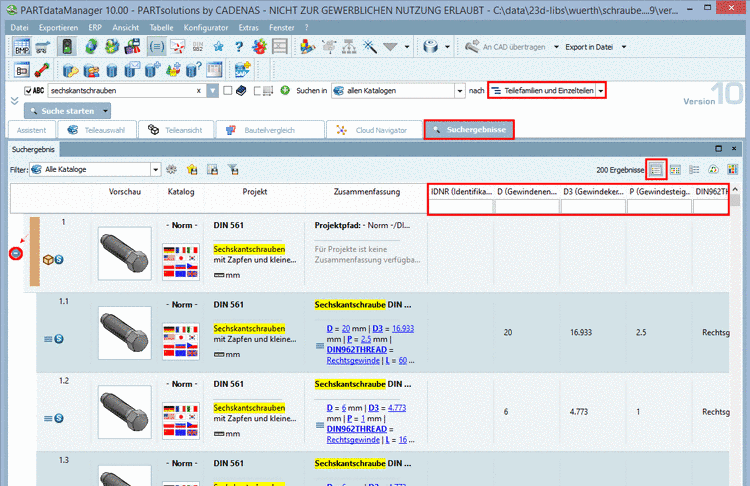
Task: Click the 'Export in Datei' button
Action: point(589,47)
